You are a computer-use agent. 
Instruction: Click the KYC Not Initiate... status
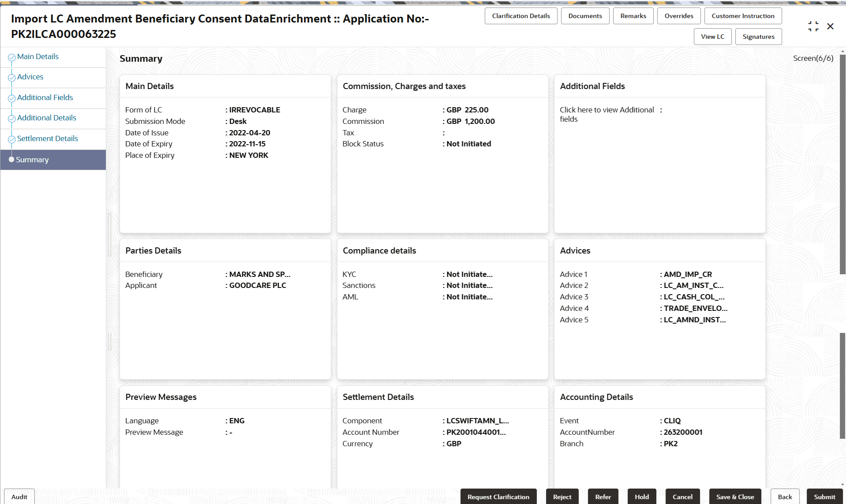469,274
